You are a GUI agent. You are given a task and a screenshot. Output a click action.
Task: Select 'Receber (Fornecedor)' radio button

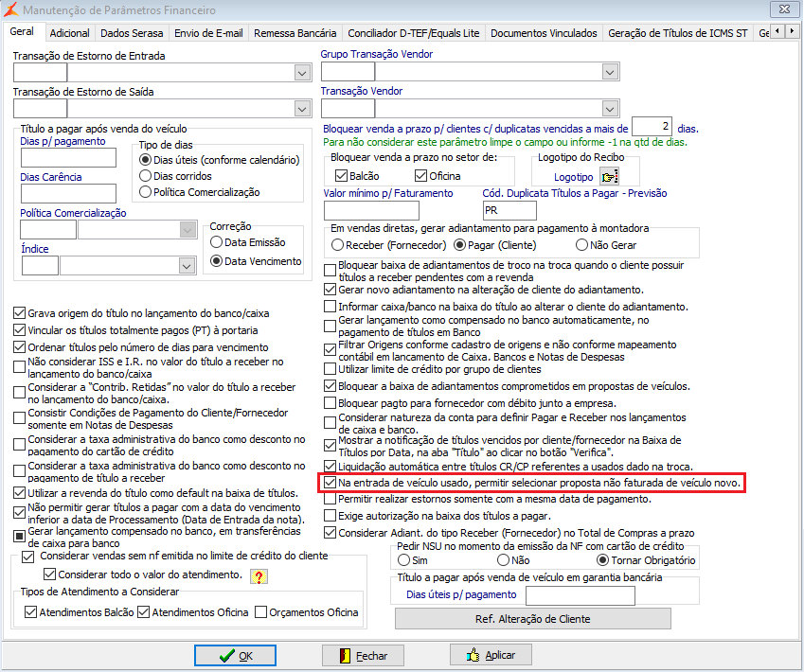(x=337, y=245)
